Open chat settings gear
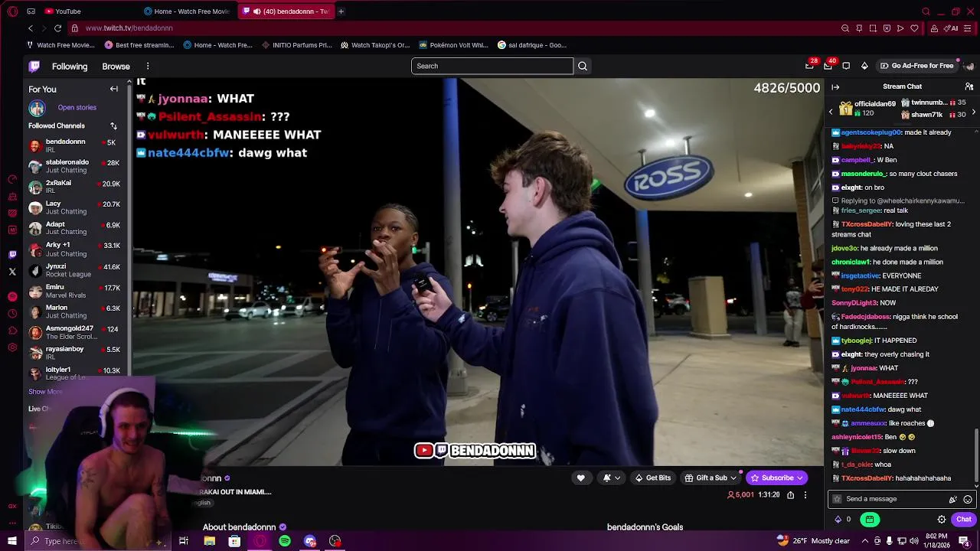Image resolution: width=980 pixels, height=551 pixels. point(942,520)
